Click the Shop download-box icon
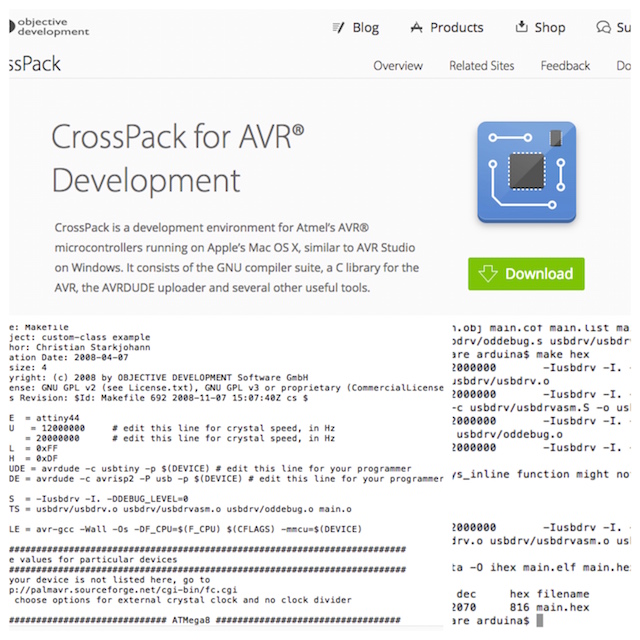This screenshot has width=640, height=640. click(521, 27)
